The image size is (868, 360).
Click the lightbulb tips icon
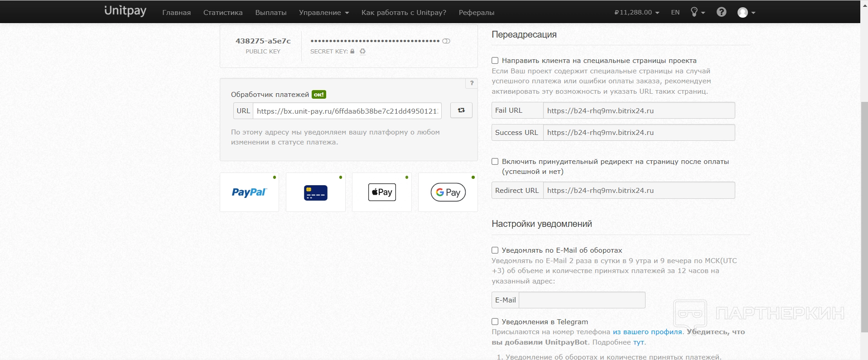(x=697, y=12)
